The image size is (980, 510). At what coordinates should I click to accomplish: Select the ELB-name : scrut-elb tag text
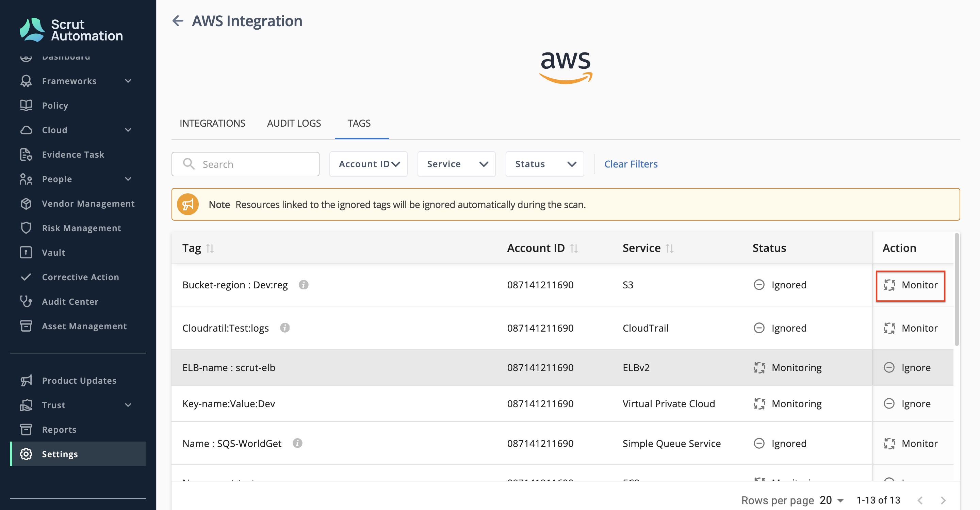point(229,368)
